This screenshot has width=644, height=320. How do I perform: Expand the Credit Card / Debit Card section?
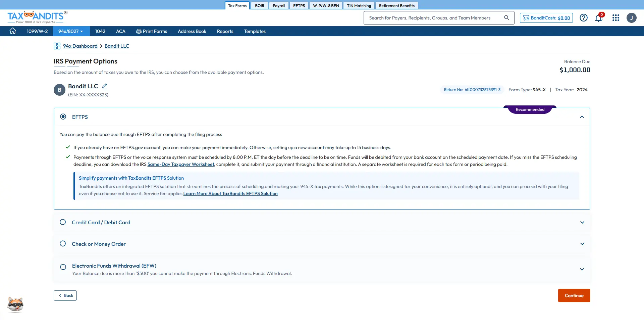tap(582, 222)
